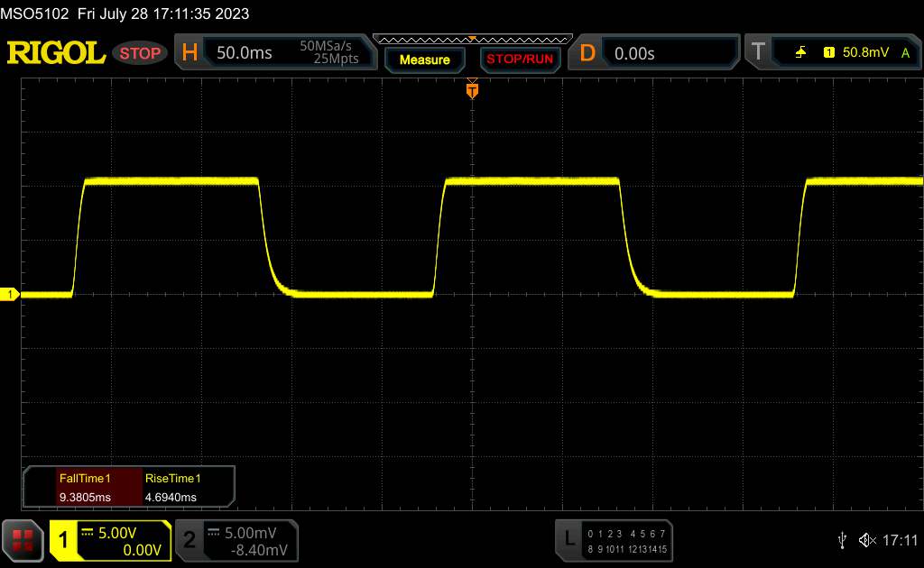The height and width of the screenshot is (568, 924).
Task: Click the channel 2 DC coupling icon
Action: click(x=214, y=533)
